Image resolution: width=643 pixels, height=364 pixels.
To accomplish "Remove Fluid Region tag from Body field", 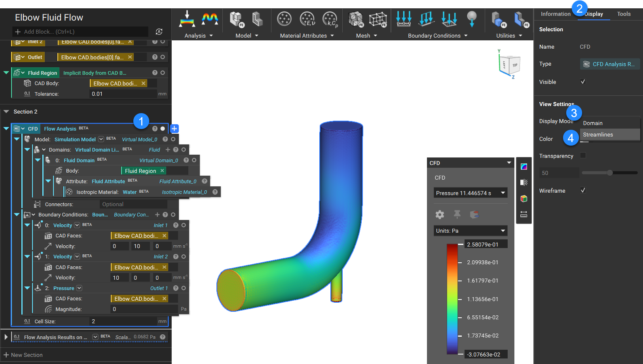I will (162, 171).
